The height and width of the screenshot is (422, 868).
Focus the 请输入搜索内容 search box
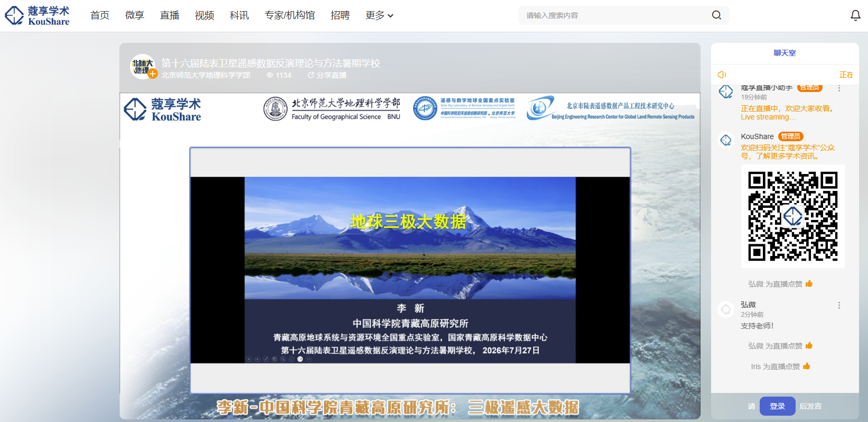[616, 15]
